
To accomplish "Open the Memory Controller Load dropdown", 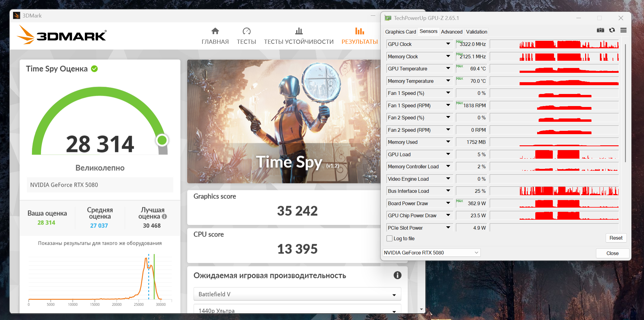I will 448,166.
